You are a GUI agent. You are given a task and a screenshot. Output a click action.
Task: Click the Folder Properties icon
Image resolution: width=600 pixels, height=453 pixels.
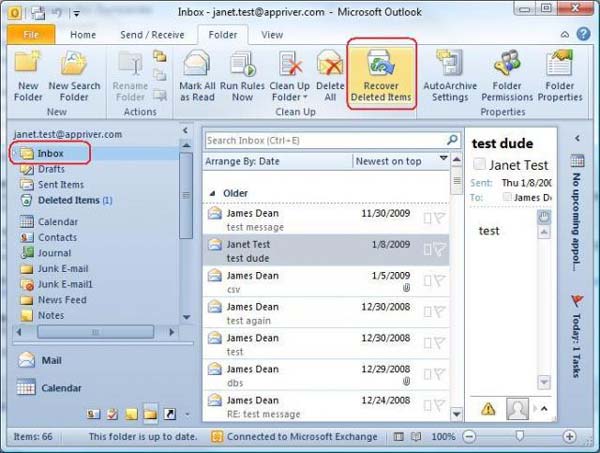(x=559, y=64)
